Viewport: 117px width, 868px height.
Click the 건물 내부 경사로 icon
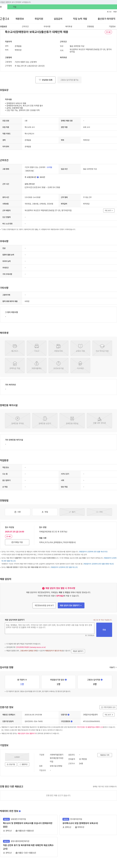click(99, 421)
